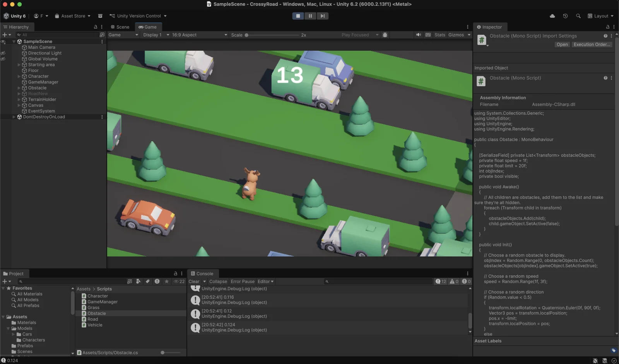Click the Console search field
This screenshot has height=364, width=619.
coord(378,282)
